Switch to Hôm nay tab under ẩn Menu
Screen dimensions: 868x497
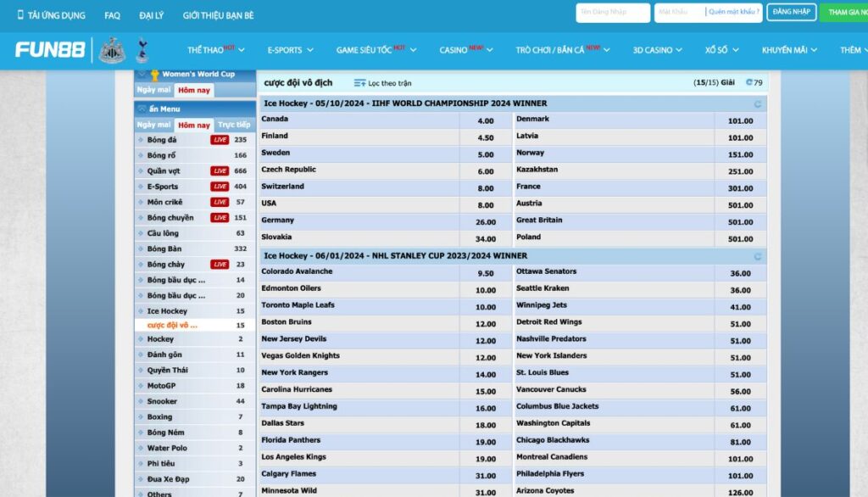[x=194, y=126]
